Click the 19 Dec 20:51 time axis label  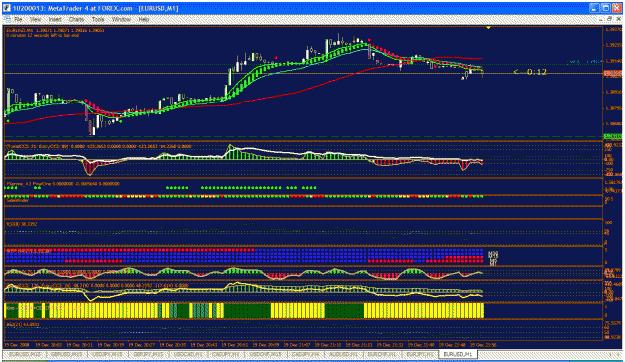pyautogui.click(x=234, y=345)
